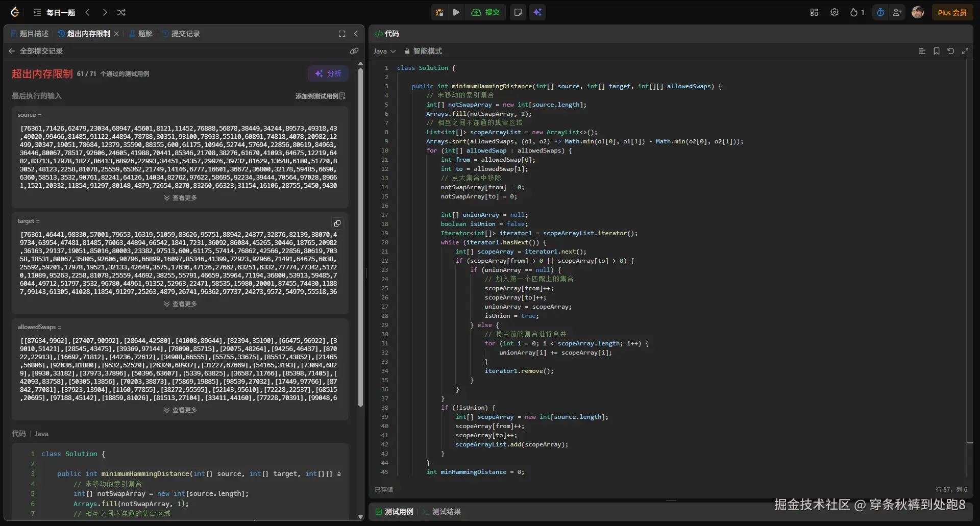
Task: Open the notes icon beside submit
Action: tap(518, 12)
